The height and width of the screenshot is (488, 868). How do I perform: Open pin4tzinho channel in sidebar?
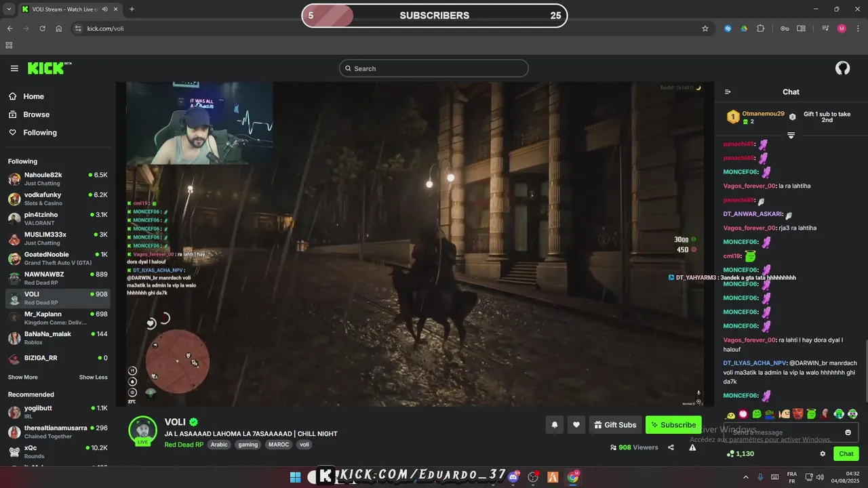point(58,218)
